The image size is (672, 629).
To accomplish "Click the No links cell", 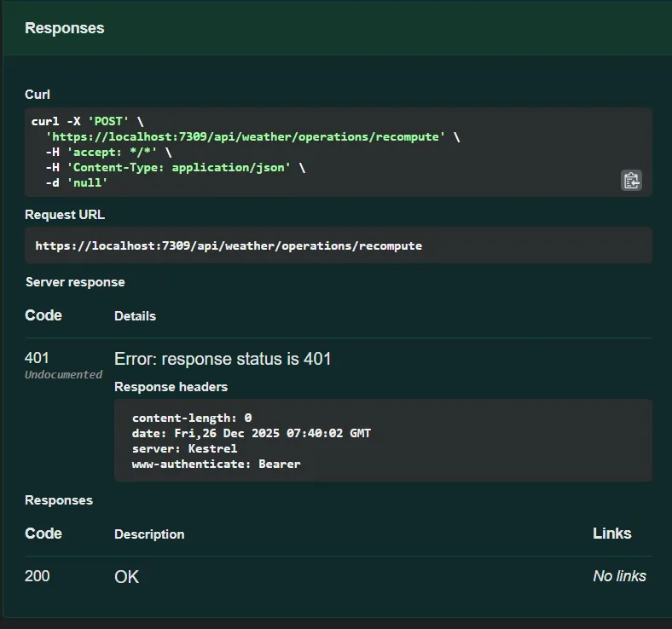I will coord(620,576).
